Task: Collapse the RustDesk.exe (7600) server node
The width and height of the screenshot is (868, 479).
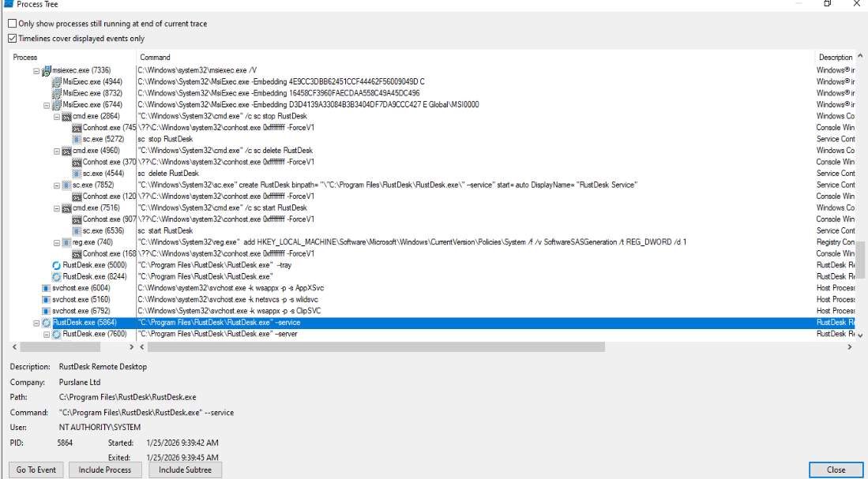Action: [47, 334]
